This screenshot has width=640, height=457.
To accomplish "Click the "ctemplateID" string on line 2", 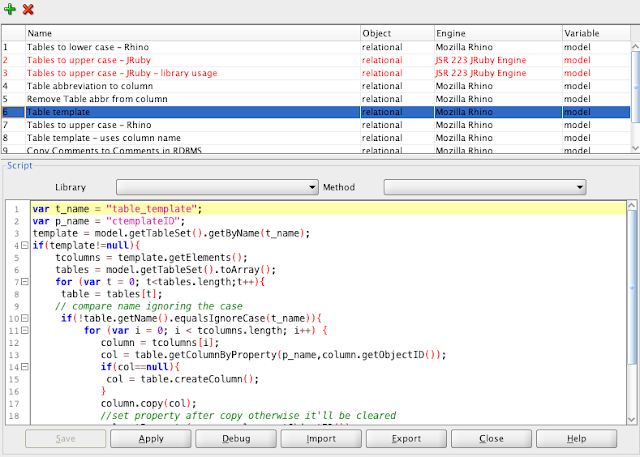I will coord(142,221).
